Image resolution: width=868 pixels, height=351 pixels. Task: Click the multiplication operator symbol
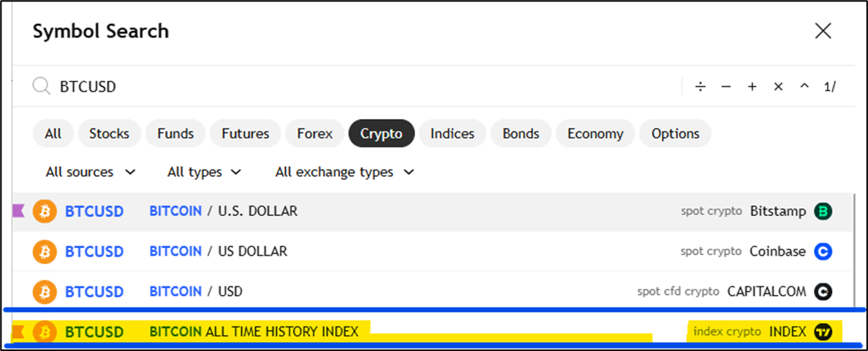[x=778, y=87]
